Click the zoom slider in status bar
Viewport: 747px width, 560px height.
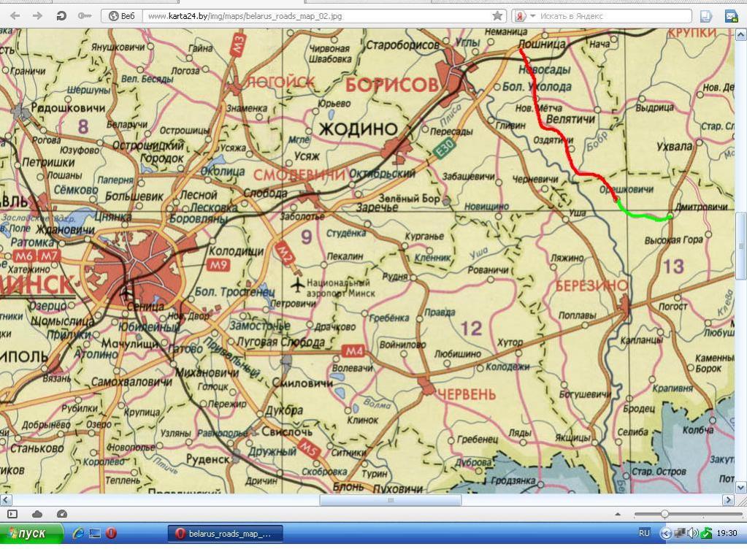pos(664,514)
